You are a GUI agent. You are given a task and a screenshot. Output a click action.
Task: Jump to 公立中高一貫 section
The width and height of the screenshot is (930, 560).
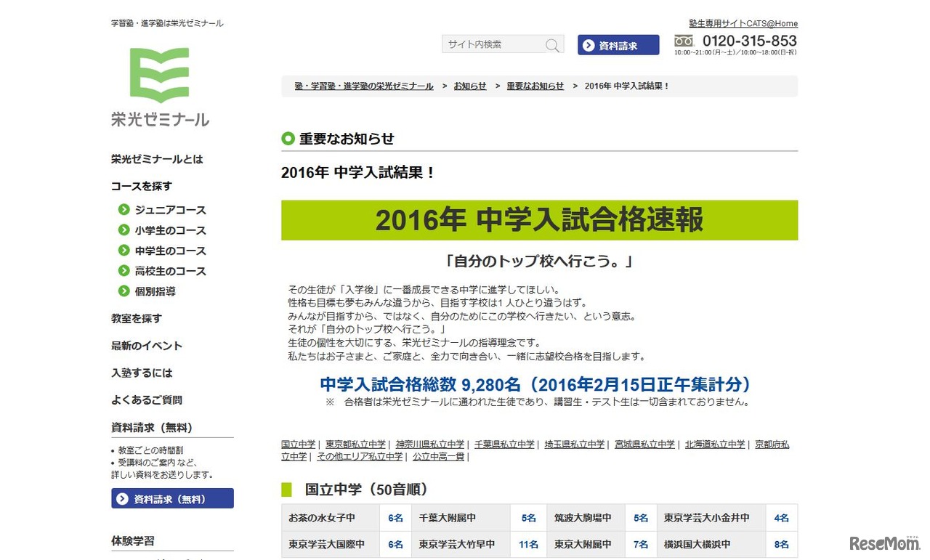coord(439,457)
